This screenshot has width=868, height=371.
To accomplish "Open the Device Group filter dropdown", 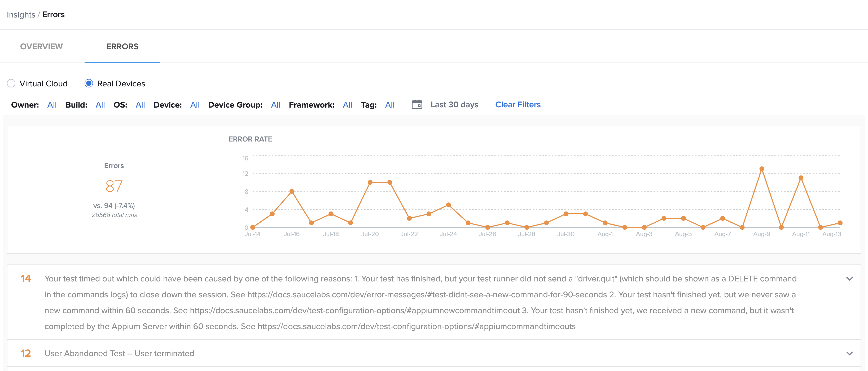I will click(275, 105).
